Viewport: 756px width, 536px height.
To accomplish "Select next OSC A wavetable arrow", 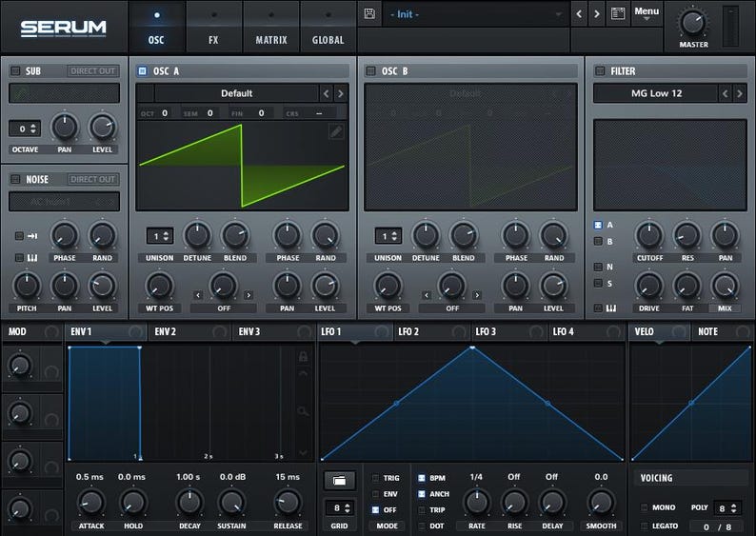I will pos(341,93).
